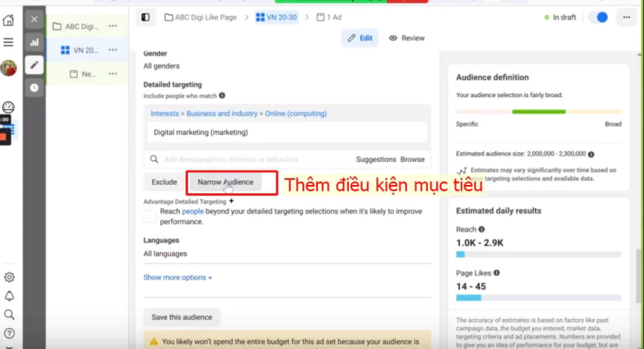Enable Advantage Detailed Targeting checkbox

point(149,216)
